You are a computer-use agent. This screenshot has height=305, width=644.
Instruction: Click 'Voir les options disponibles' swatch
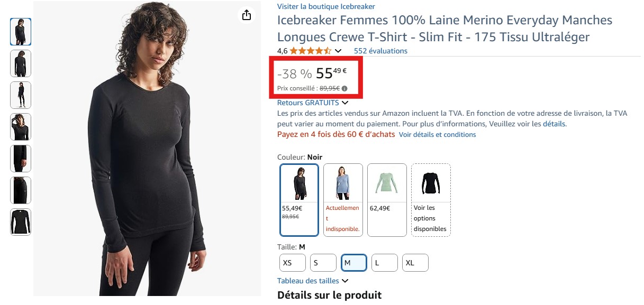[x=431, y=199]
